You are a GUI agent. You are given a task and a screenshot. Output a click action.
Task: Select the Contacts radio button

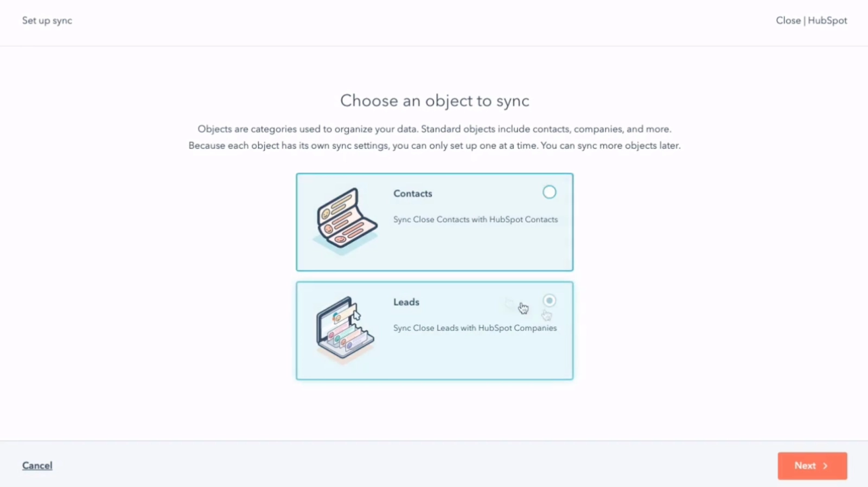pyautogui.click(x=549, y=192)
